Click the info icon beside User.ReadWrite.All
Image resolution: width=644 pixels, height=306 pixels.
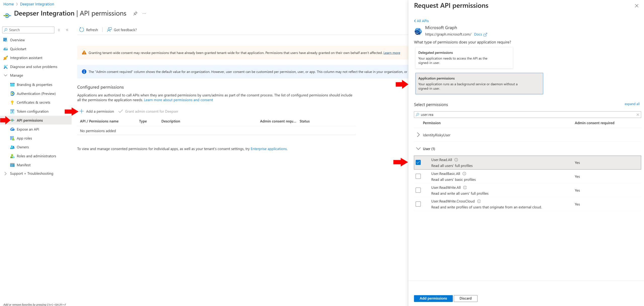465,187
